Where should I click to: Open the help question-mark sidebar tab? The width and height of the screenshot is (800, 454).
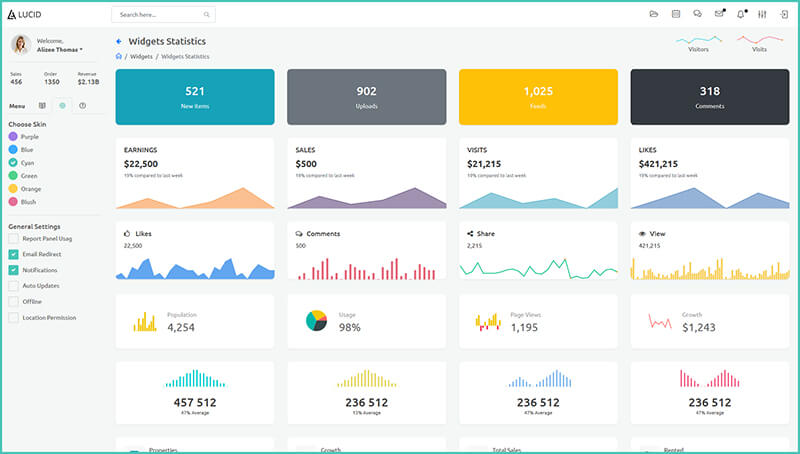click(82, 105)
